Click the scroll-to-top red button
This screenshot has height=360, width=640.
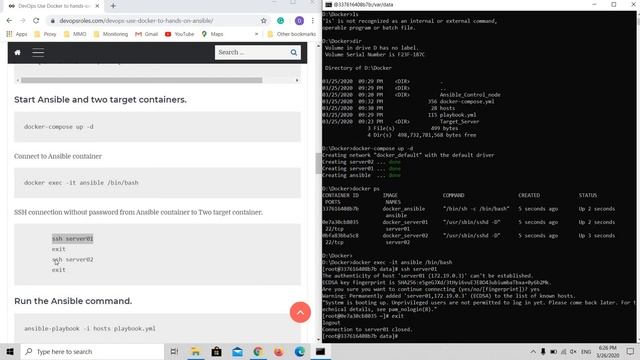pos(300,312)
